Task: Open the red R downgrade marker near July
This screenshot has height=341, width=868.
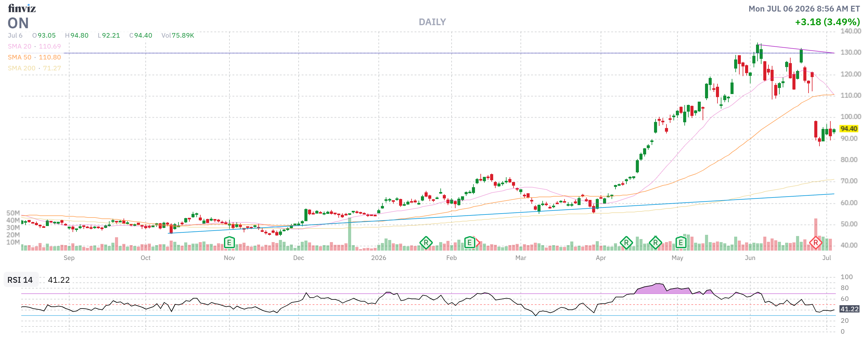Action: point(815,242)
